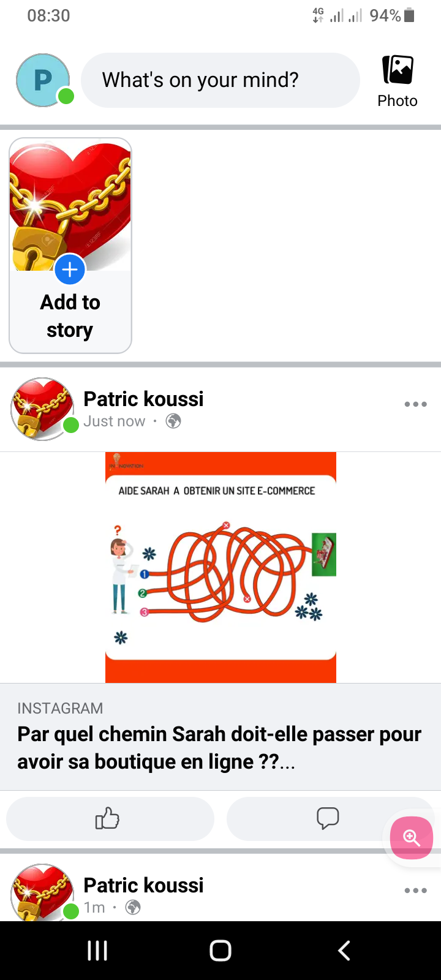Open three-dot menu on first post
This screenshot has width=441, height=980.
415,404
